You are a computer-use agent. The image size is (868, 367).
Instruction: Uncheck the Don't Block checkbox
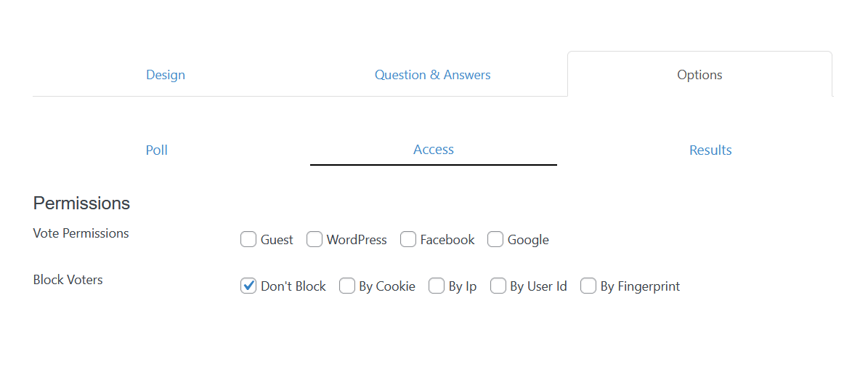(248, 286)
